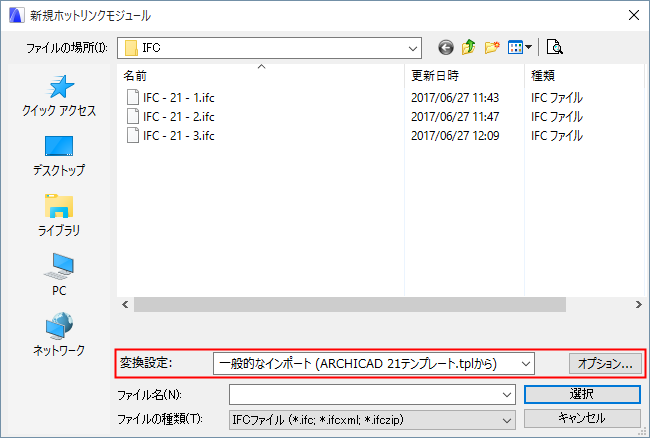Open the ファイルの種類 dropdown
The height and width of the screenshot is (438, 650).
[x=507, y=420]
